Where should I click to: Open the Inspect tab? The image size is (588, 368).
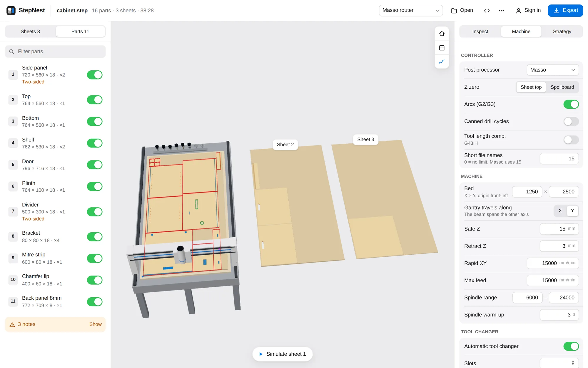[480, 32]
